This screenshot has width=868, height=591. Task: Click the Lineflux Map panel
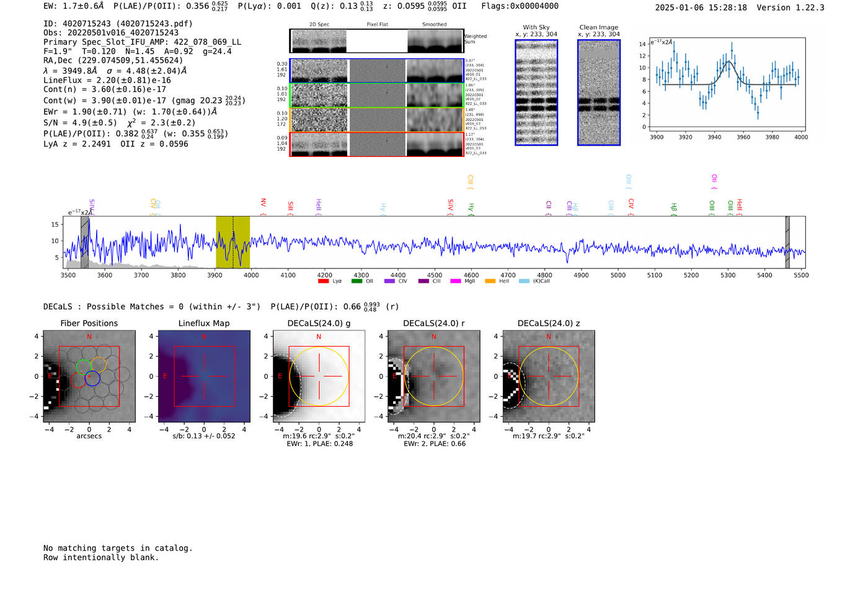click(204, 376)
